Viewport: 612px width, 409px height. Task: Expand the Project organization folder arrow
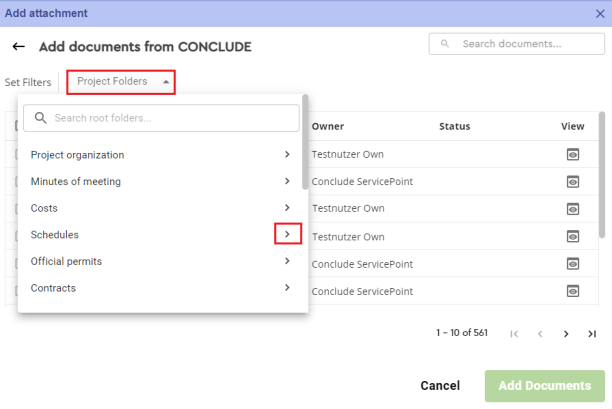click(x=287, y=155)
